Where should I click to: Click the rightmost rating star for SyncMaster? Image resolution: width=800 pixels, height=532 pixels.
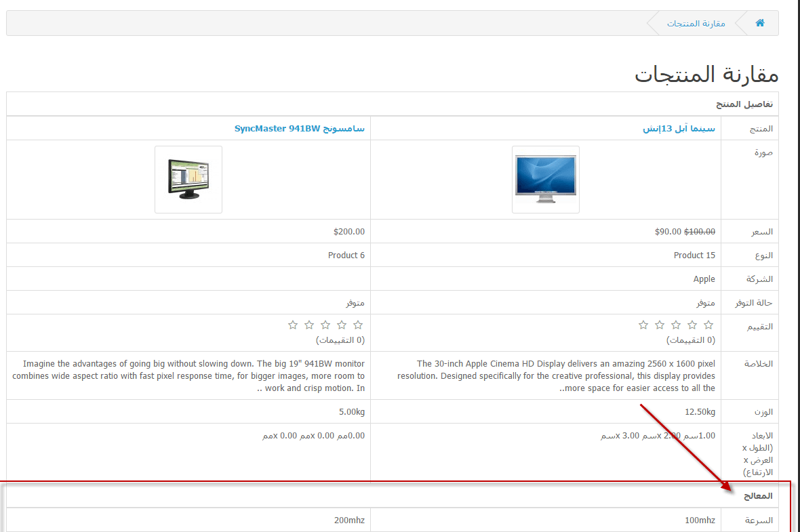pyautogui.click(x=358, y=325)
